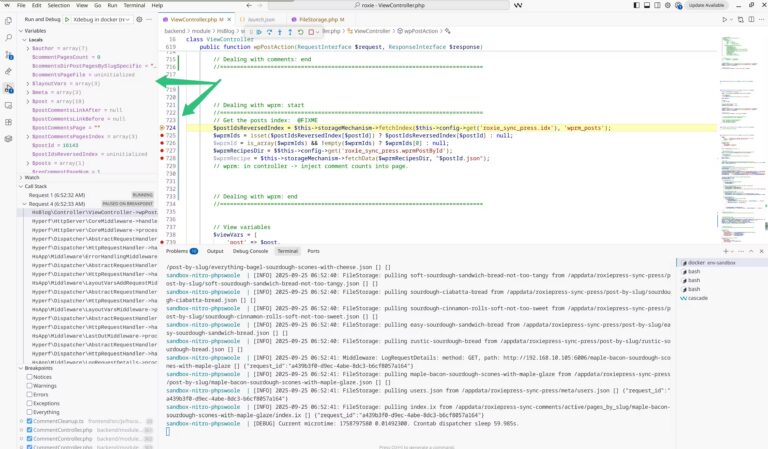
Task: Expand the $author array variable
Action: 28,48
